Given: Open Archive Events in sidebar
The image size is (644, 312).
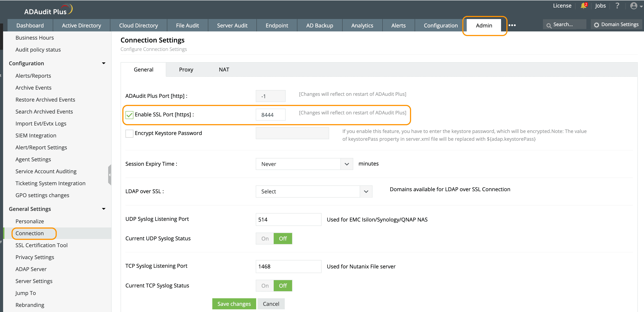Looking at the screenshot, I should point(33,88).
